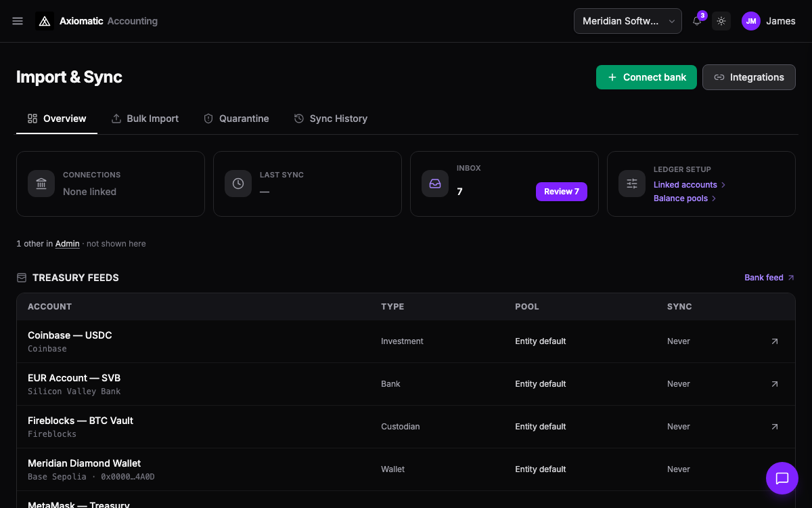
Task: Click the Bank type cell
Action: click(390, 384)
